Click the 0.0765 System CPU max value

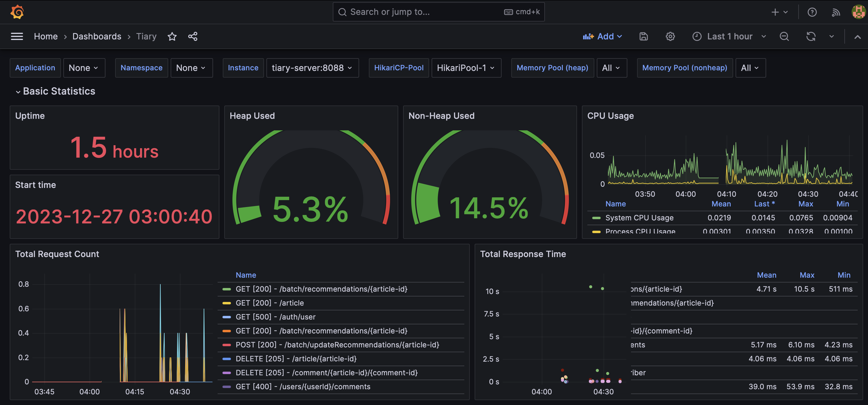(801, 218)
